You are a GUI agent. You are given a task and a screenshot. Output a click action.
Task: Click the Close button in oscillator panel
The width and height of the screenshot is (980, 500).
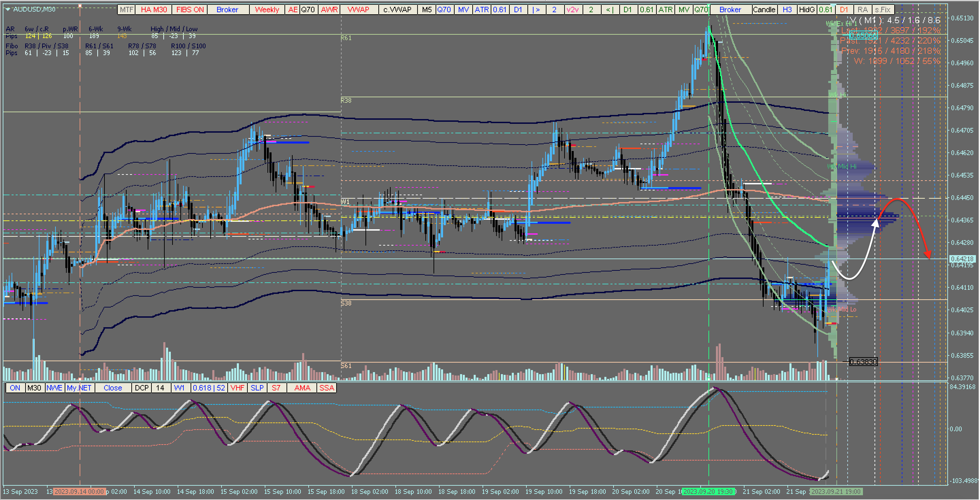(x=113, y=388)
